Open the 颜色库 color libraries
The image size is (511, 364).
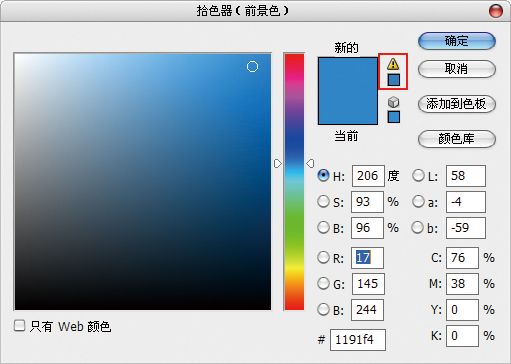pos(457,139)
